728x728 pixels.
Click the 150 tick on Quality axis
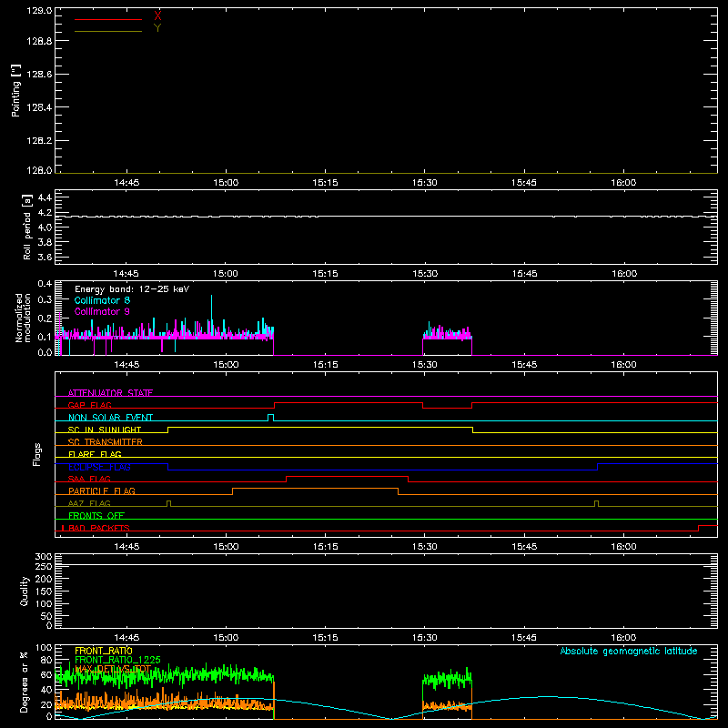[x=44, y=591]
